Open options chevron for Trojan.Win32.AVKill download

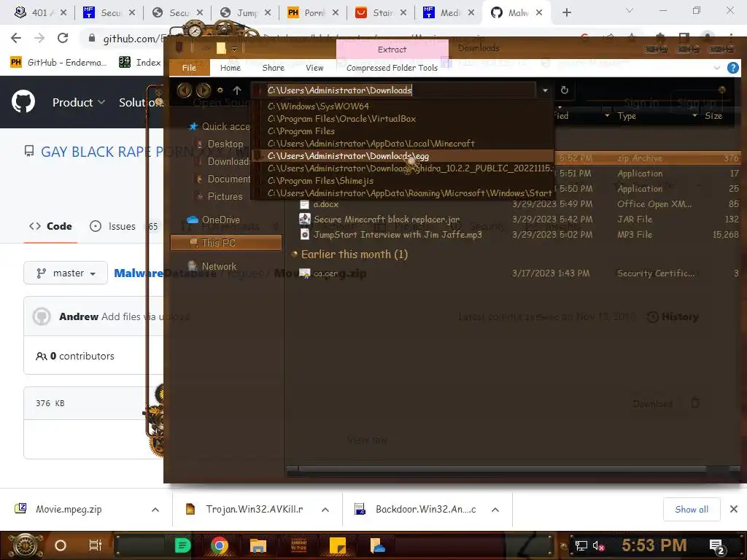[x=325, y=510]
